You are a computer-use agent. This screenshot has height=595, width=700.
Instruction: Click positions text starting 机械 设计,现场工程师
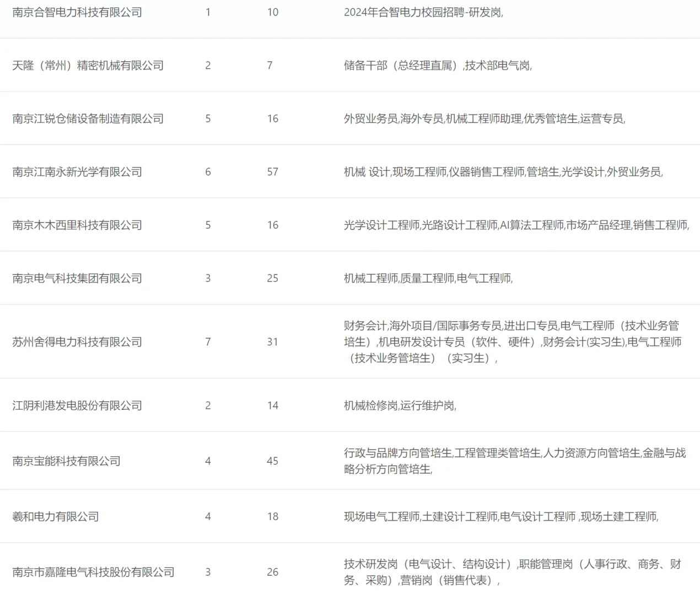click(x=503, y=172)
